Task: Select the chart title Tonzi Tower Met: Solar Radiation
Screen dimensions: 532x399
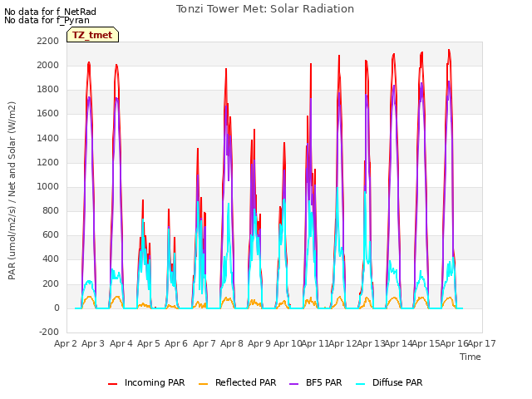Action: (265, 9)
